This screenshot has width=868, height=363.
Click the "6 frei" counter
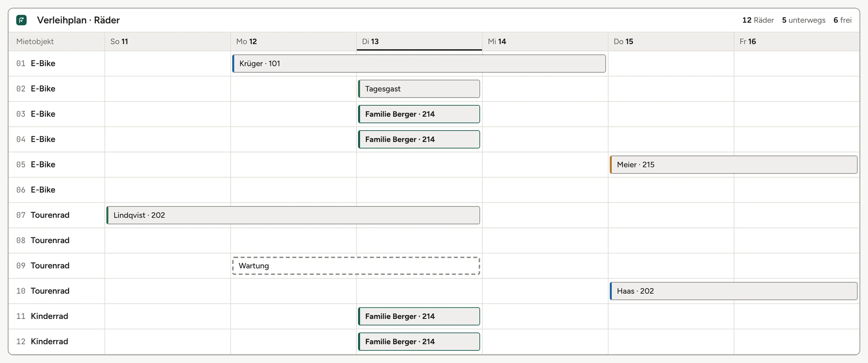click(842, 20)
